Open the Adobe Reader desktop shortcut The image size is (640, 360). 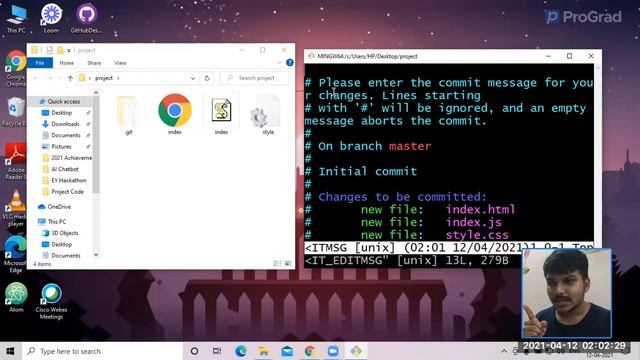(x=16, y=162)
